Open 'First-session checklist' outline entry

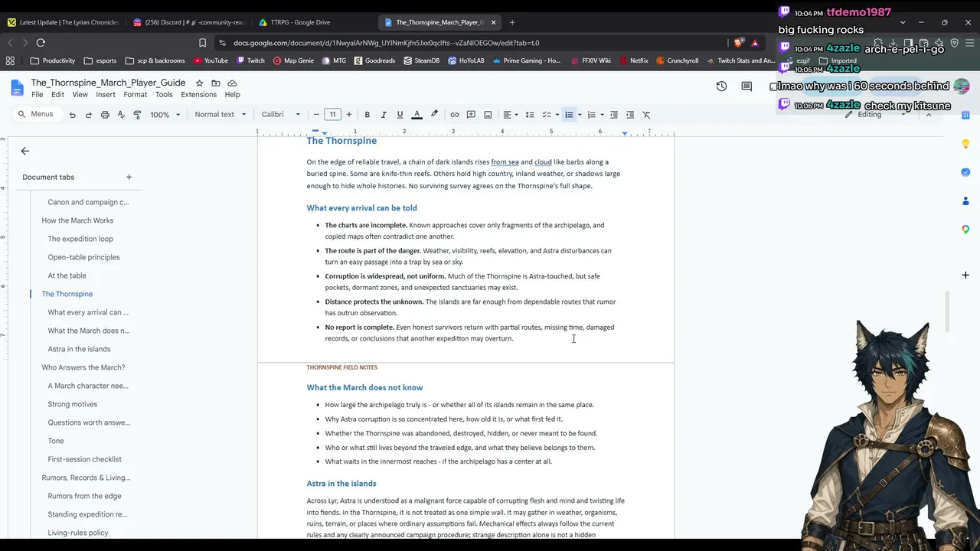[x=84, y=459]
